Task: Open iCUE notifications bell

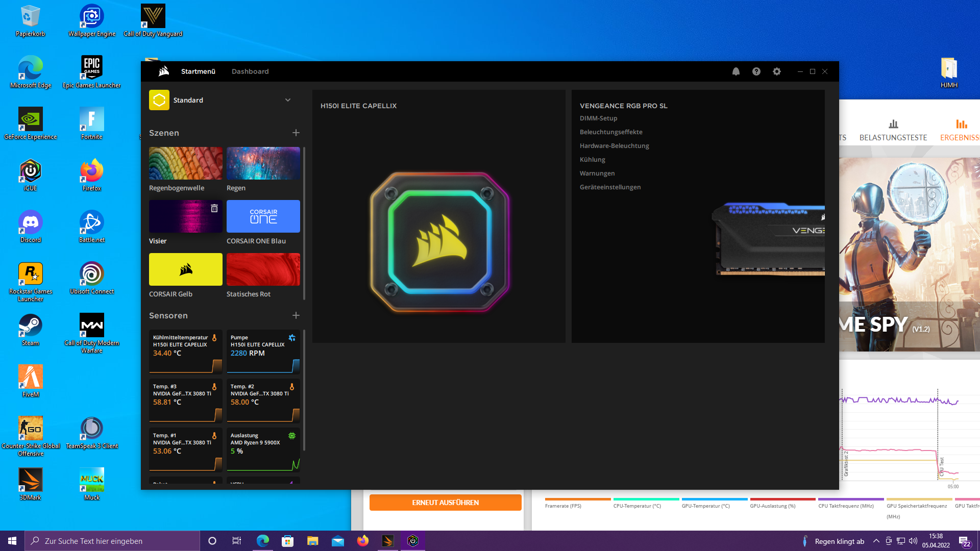Action: click(736, 71)
